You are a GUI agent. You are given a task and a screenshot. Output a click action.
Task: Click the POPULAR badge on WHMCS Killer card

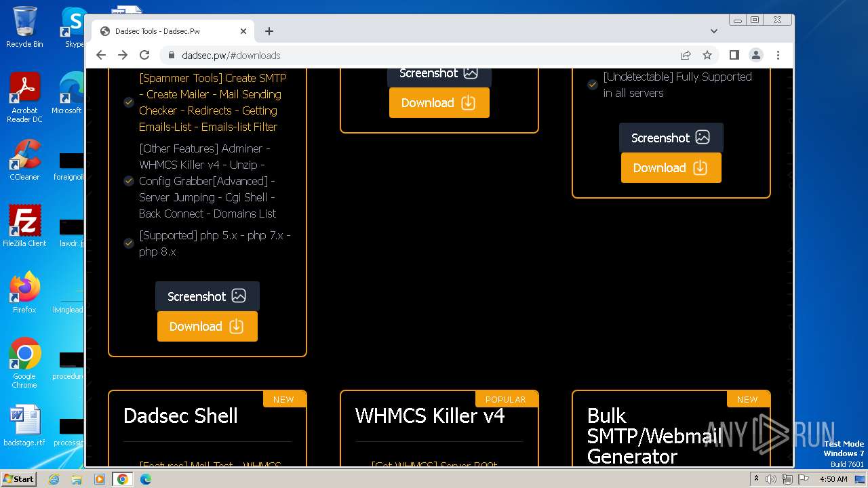(x=506, y=399)
